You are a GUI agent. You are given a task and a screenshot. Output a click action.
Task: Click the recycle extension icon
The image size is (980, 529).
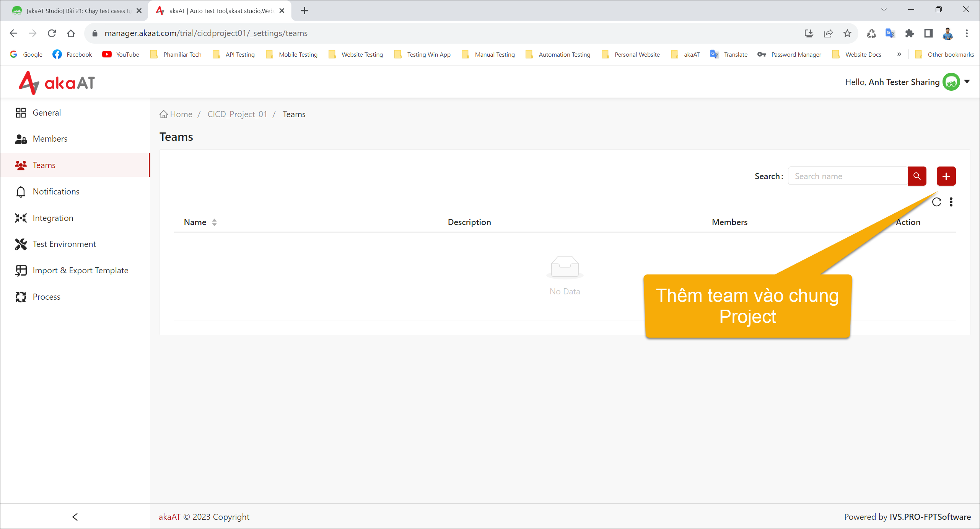[x=871, y=33]
